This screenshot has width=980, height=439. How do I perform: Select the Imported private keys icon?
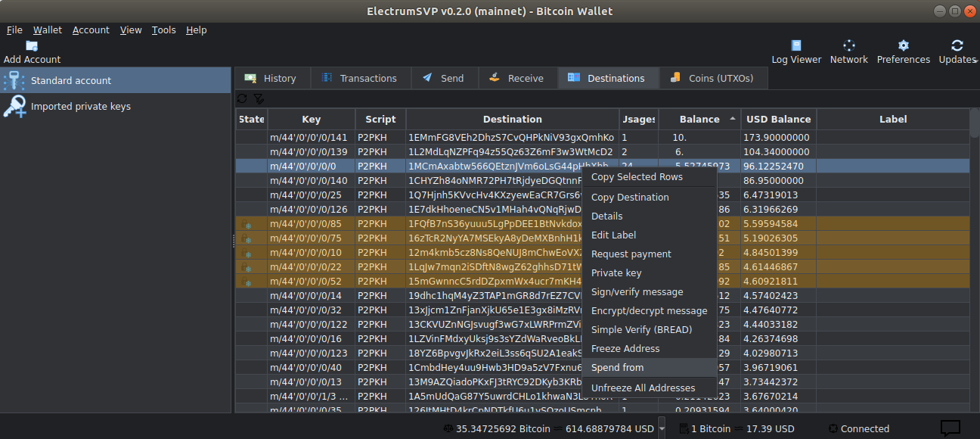point(14,107)
